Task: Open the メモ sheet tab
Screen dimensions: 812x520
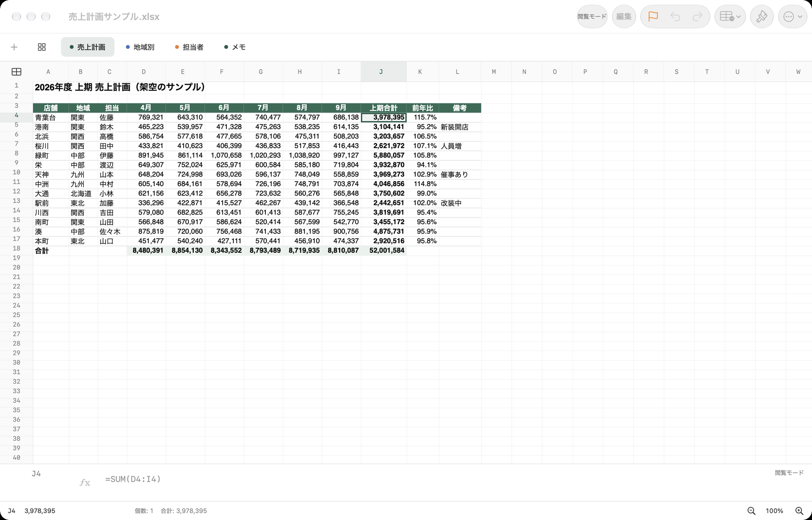Action: pos(235,47)
